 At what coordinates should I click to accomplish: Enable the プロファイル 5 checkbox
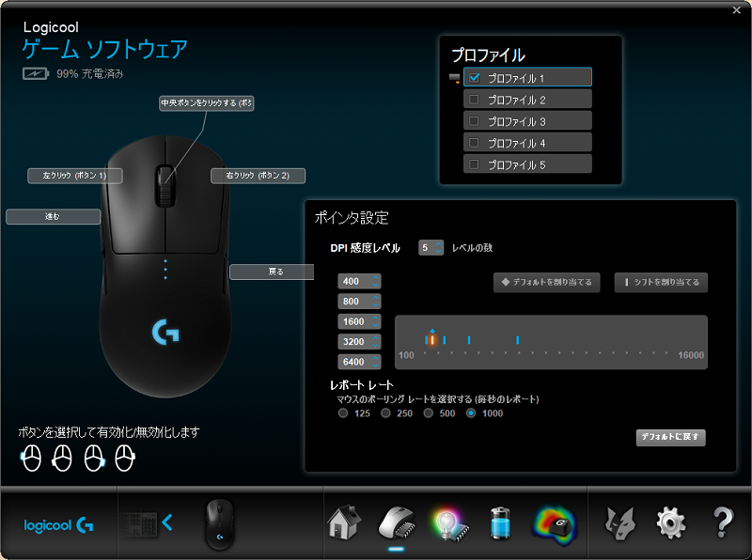click(x=474, y=164)
